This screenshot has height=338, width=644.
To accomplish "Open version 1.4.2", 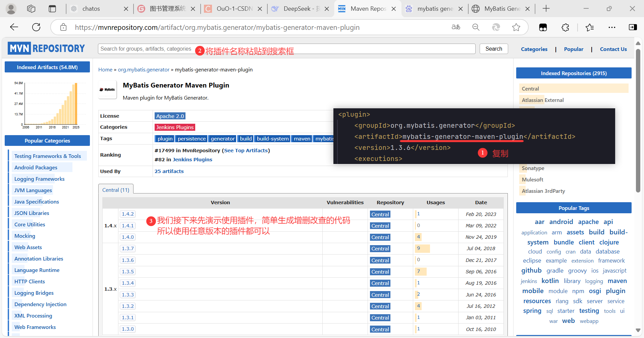I will pyautogui.click(x=128, y=214).
